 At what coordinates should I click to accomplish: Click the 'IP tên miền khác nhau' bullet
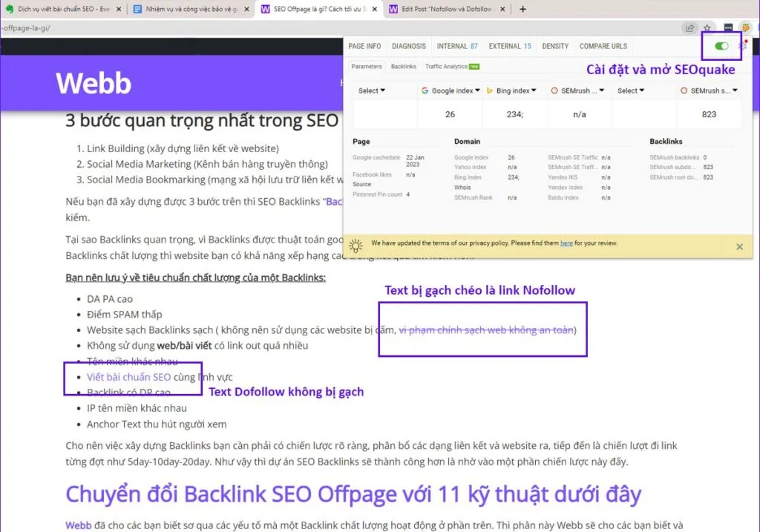137,408
